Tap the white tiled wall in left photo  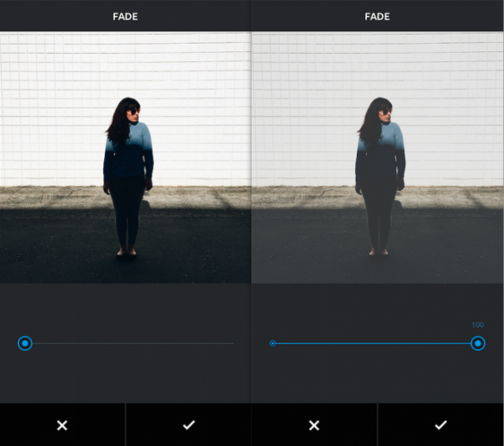pyautogui.click(x=50, y=101)
